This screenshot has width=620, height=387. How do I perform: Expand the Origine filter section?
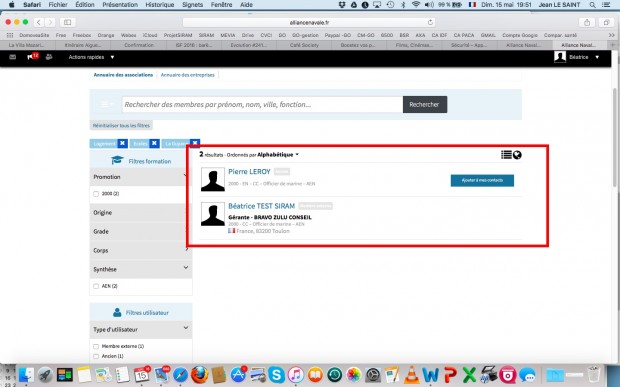pyautogui.click(x=141, y=213)
